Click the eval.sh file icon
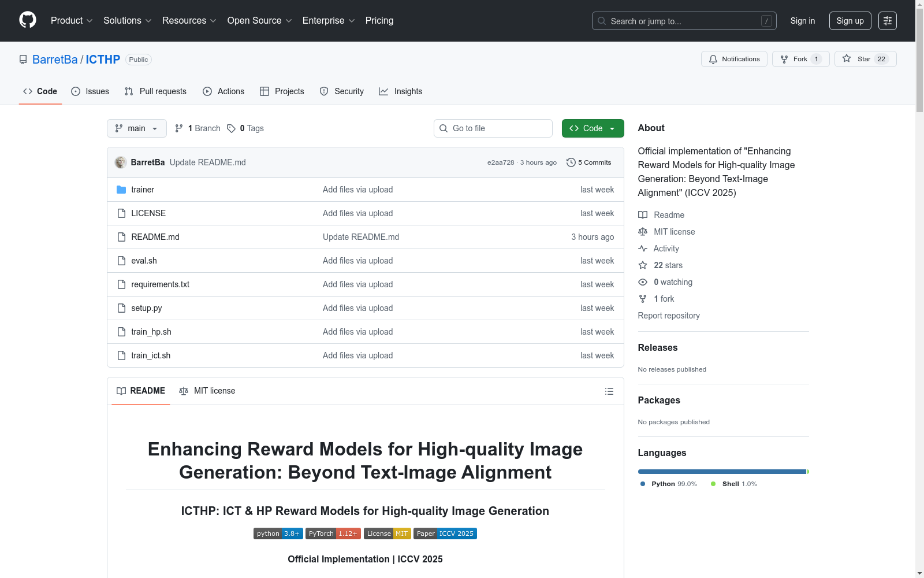924x578 pixels. click(x=121, y=261)
